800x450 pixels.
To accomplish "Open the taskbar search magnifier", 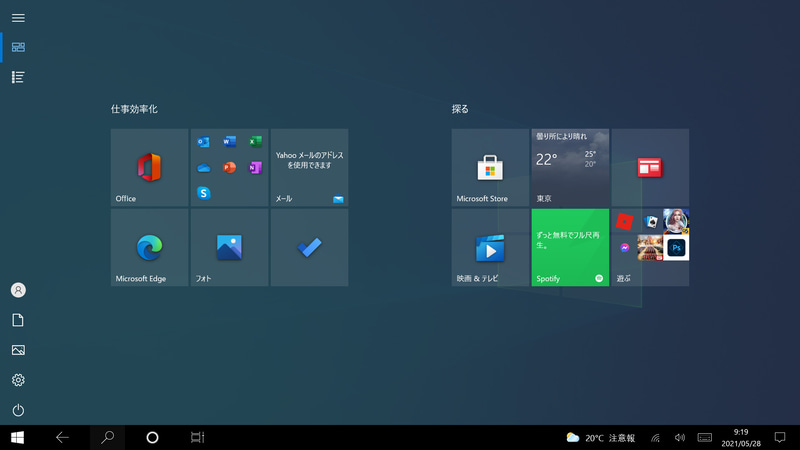I will coord(107,437).
